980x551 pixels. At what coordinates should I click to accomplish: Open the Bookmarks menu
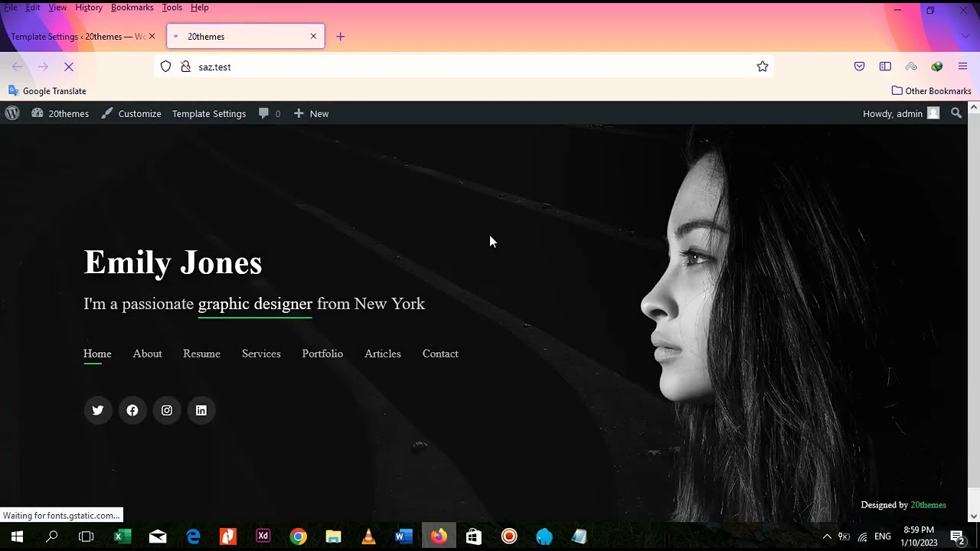coord(132,7)
